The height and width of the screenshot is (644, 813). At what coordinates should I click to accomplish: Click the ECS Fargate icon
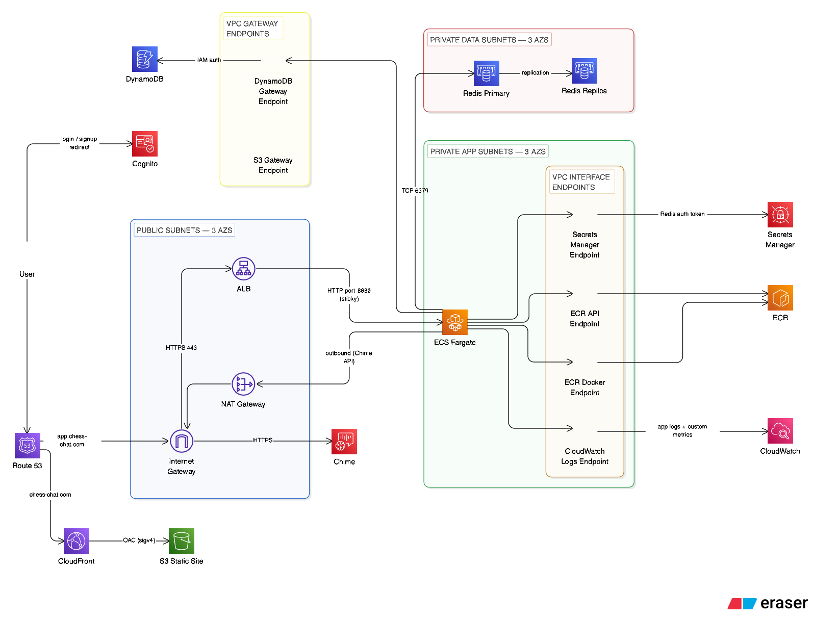point(455,322)
